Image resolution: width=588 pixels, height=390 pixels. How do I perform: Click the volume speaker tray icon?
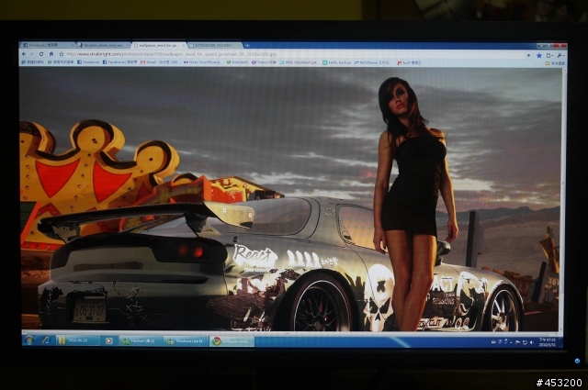coord(531,342)
